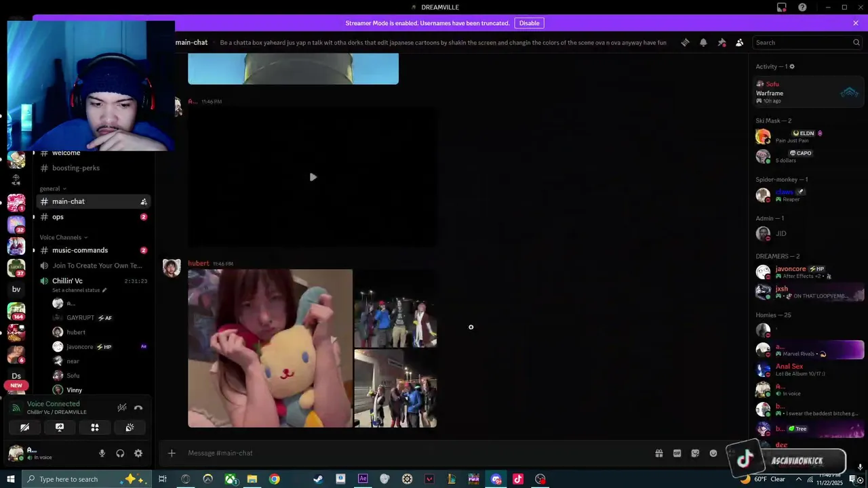
Task: Show pinned messages
Action: 722,42
